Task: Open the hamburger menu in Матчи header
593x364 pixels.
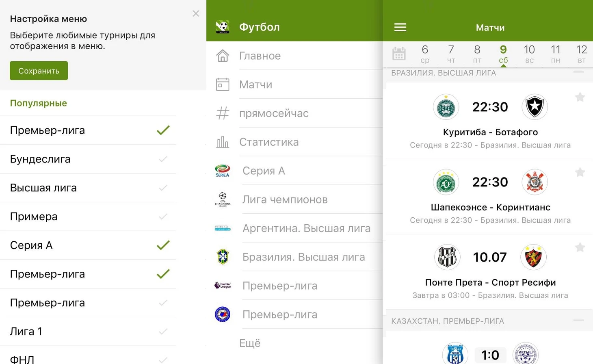Action: coord(400,27)
